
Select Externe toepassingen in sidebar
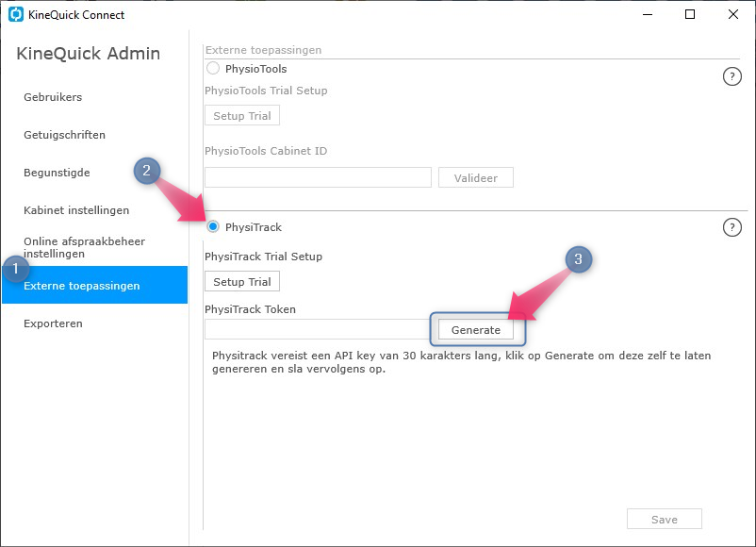94,285
